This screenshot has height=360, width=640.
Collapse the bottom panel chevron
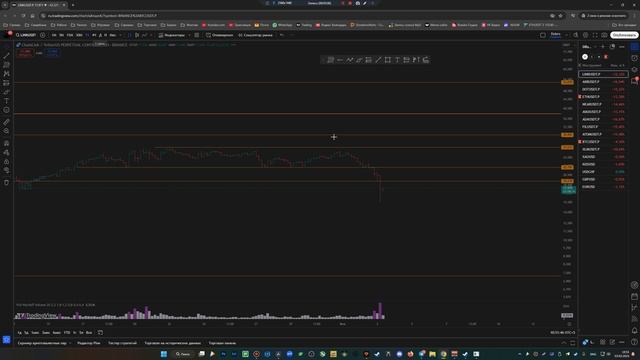coord(564,343)
